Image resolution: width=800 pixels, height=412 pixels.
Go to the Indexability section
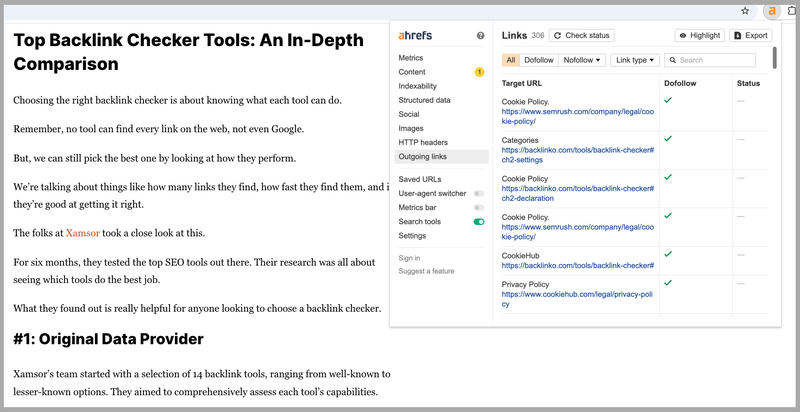coord(417,86)
